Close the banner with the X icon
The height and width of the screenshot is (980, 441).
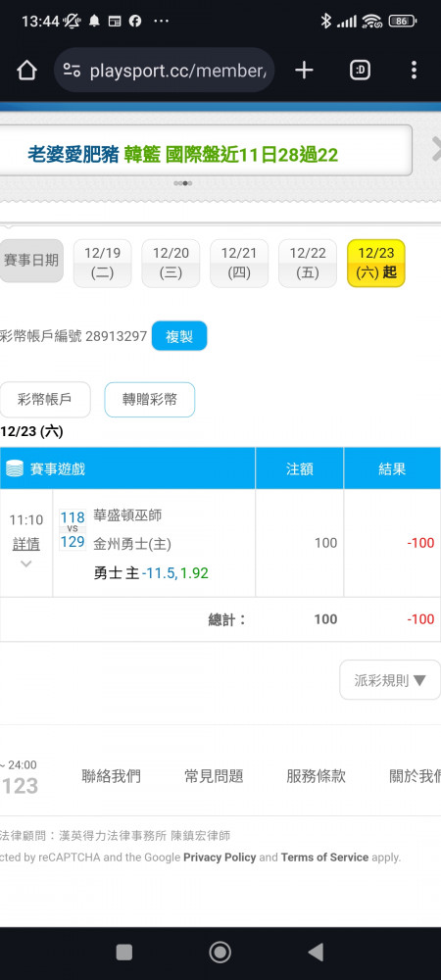(435, 150)
